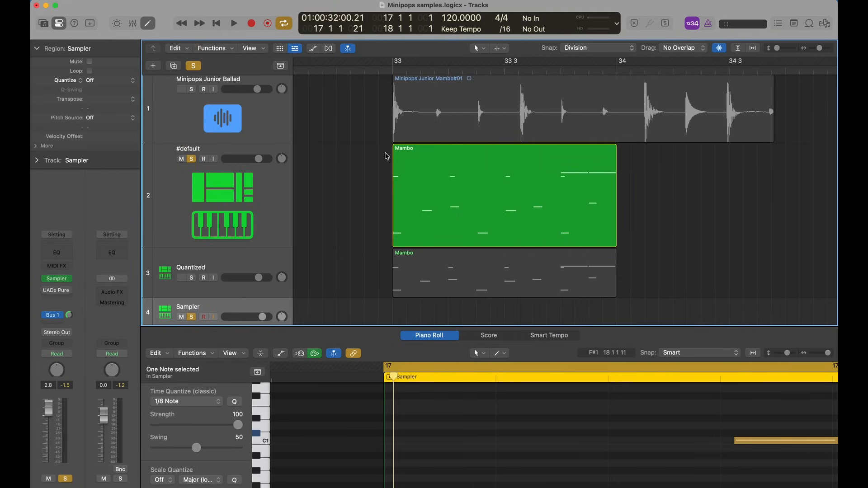Expand the Track: Sampler section
Image resolution: width=868 pixels, height=488 pixels.
coord(37,160)
